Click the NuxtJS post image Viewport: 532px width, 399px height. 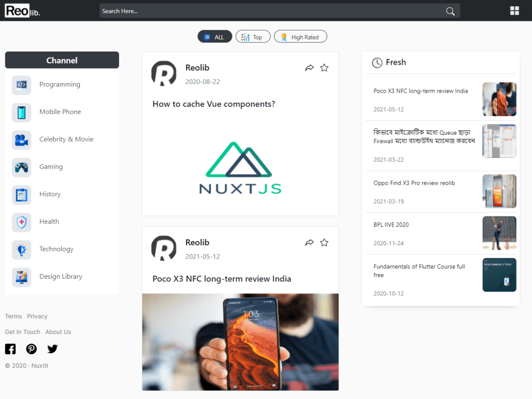[x=240, y=168]
